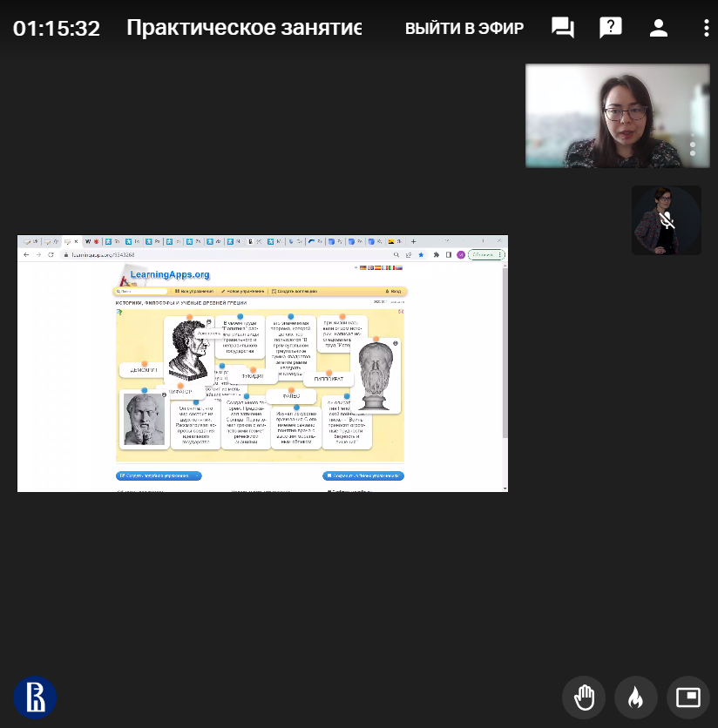Toggle picture-in-picture layout
718x728 pixels.
pos(688,697)
